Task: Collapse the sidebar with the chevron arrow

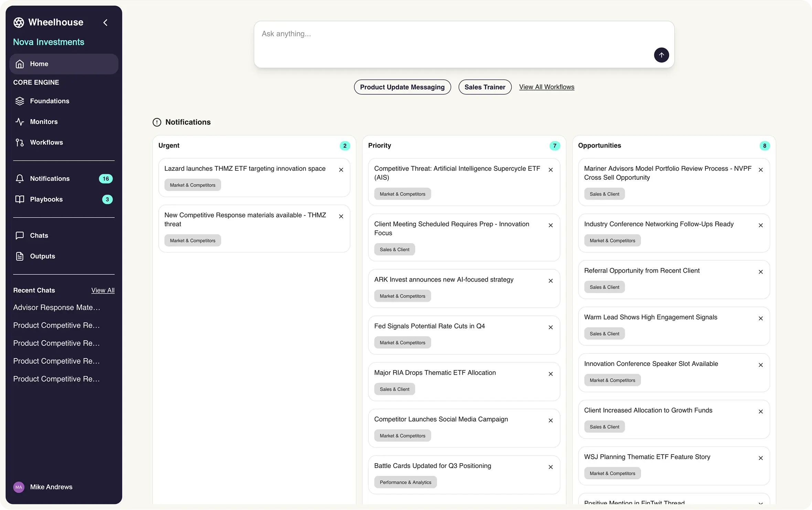Action: coord(105,22)
